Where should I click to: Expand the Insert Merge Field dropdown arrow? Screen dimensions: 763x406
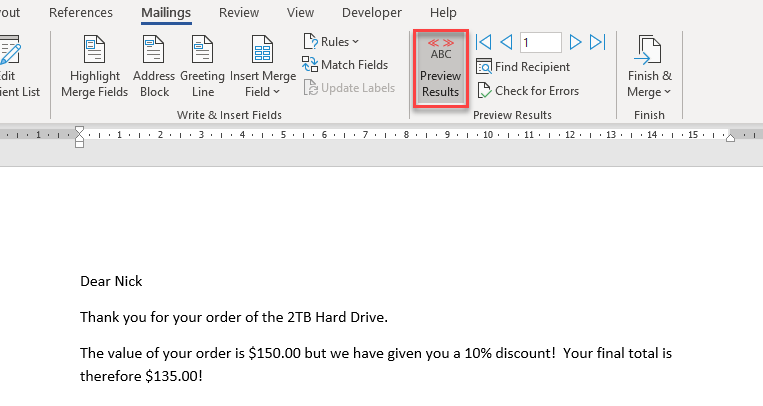tap(262, 91)
